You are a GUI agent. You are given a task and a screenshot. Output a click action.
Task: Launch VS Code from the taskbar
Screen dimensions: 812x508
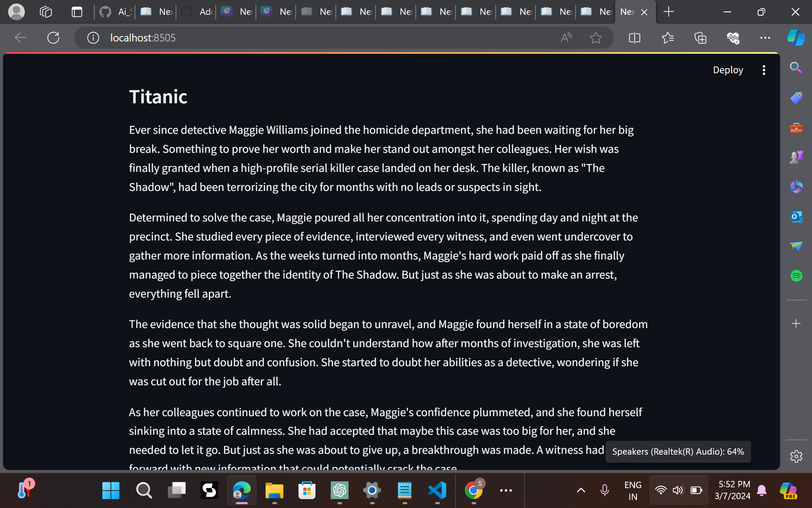438,490
